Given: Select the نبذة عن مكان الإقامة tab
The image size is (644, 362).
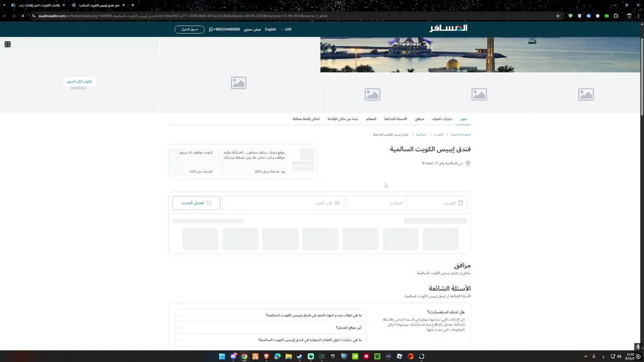Looking at the screenshot, I should pyautogui.click(x=343, y=119).
